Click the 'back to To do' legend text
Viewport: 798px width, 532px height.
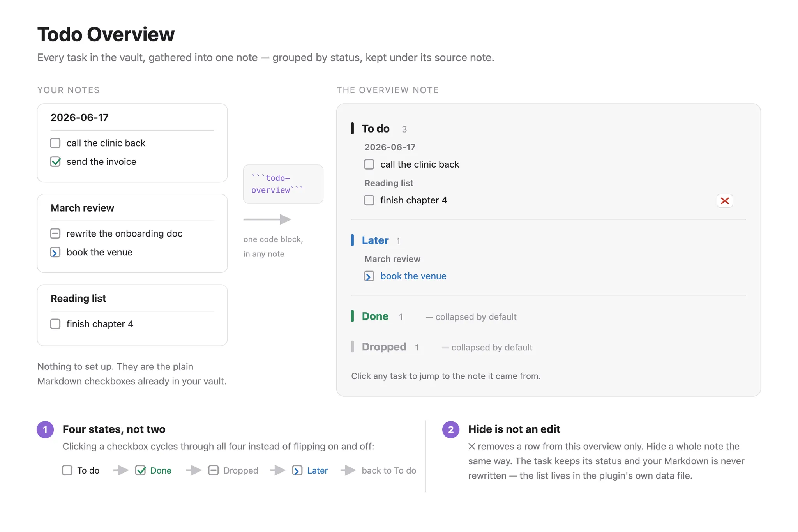point(389,470)
